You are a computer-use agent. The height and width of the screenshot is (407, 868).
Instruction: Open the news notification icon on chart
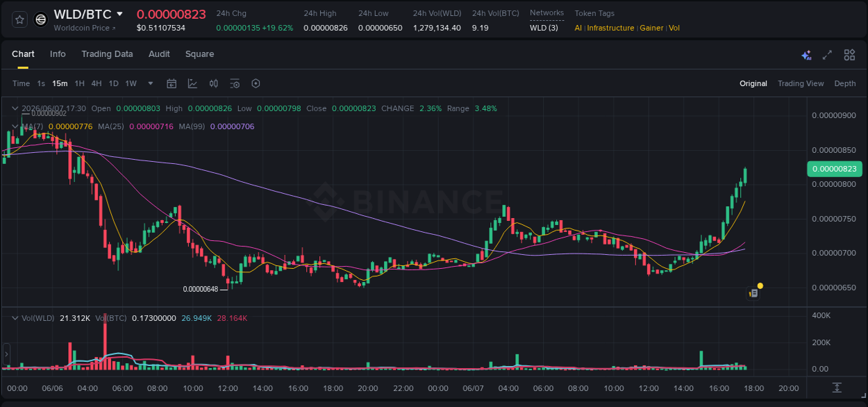coord(753,293)
